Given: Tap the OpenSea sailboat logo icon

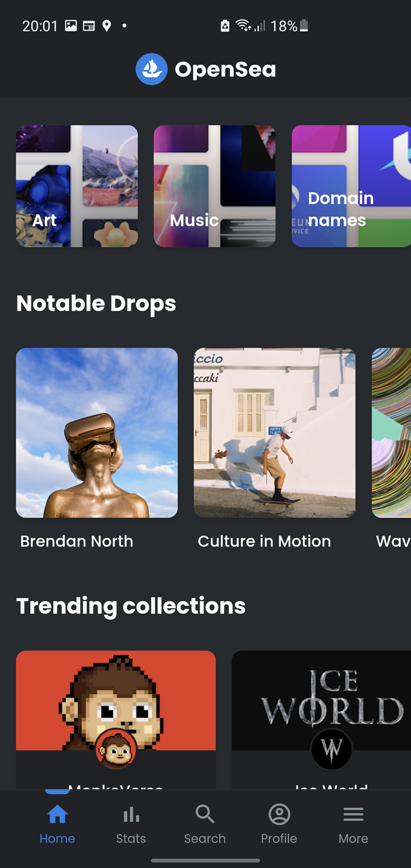Looking at the screenshot, I should pyautogui.click(x=151, y=69).
